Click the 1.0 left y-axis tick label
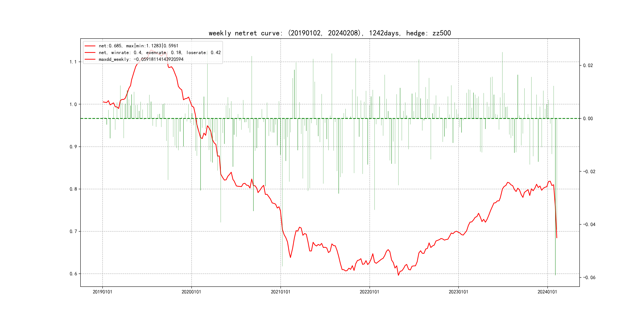The height and width of the screenshot is (322, 644). (73, 105)
